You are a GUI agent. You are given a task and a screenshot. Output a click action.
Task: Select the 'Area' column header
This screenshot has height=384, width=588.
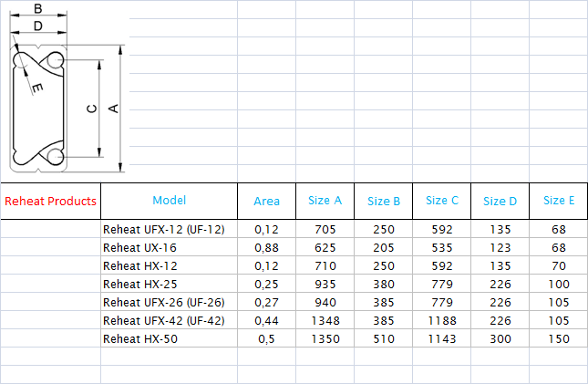coord(266,202)
